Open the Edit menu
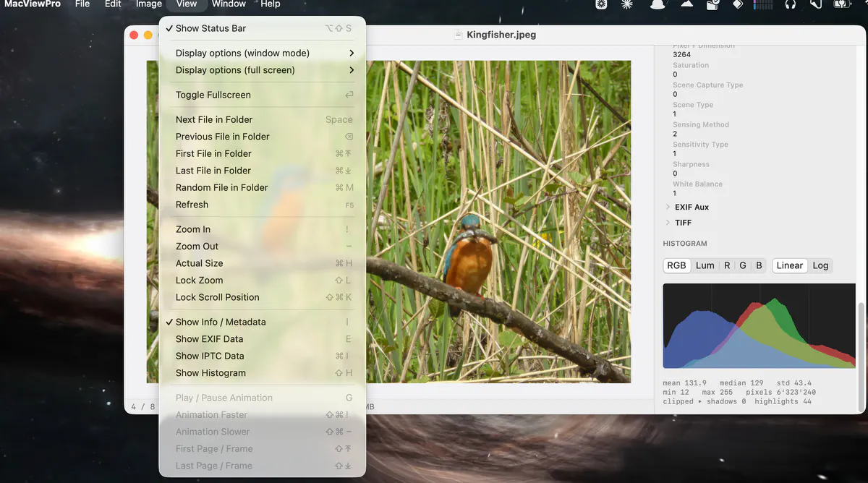Screen dimensions: 868x483 113,4
